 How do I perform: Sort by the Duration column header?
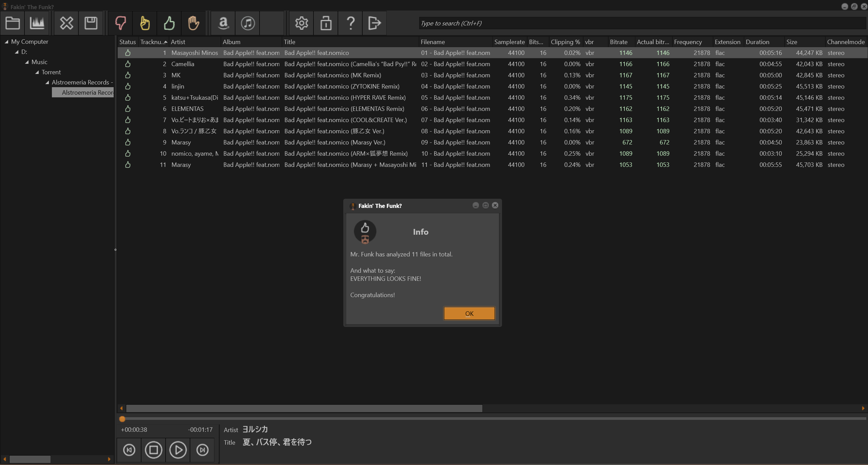(x=757, y=42)
